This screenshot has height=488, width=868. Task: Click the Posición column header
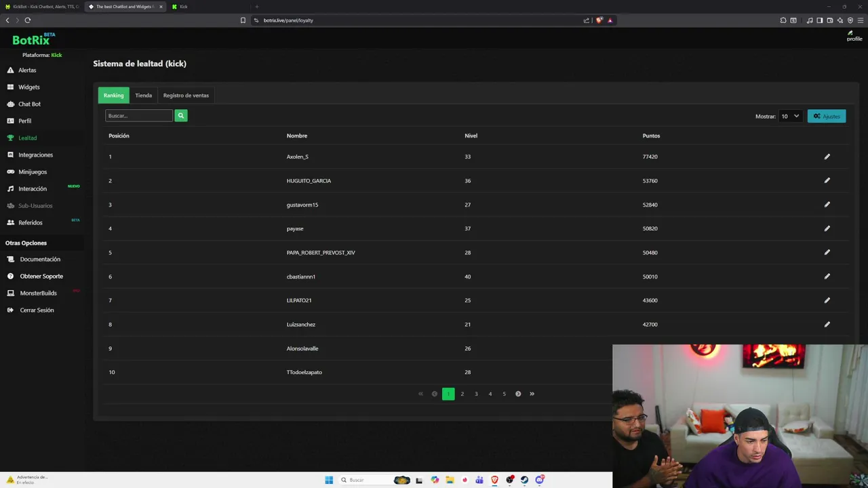click(x=119, y=136)
